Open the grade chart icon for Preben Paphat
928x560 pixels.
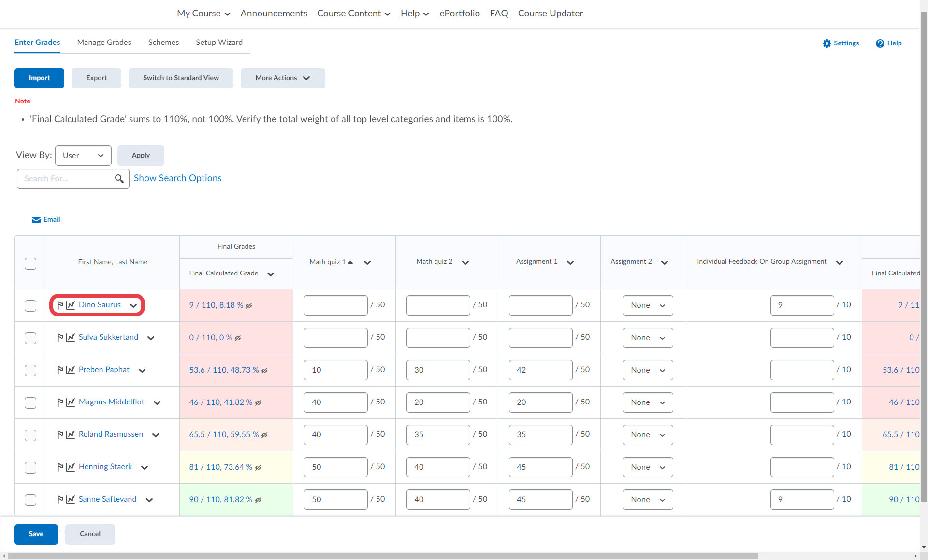click(71, 370)
